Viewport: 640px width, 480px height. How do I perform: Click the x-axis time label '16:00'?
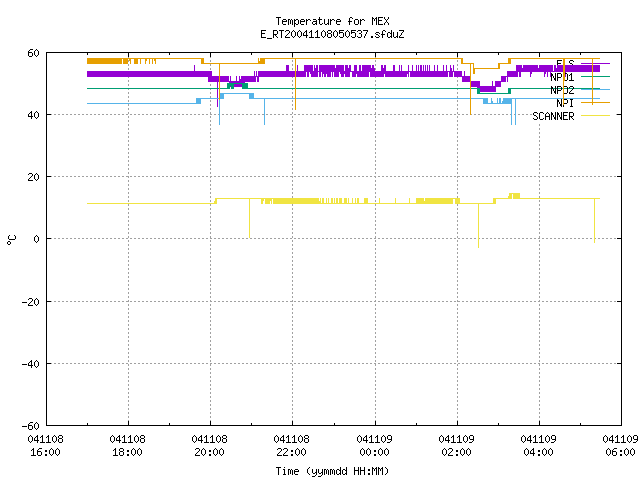[x=45, y=453]
